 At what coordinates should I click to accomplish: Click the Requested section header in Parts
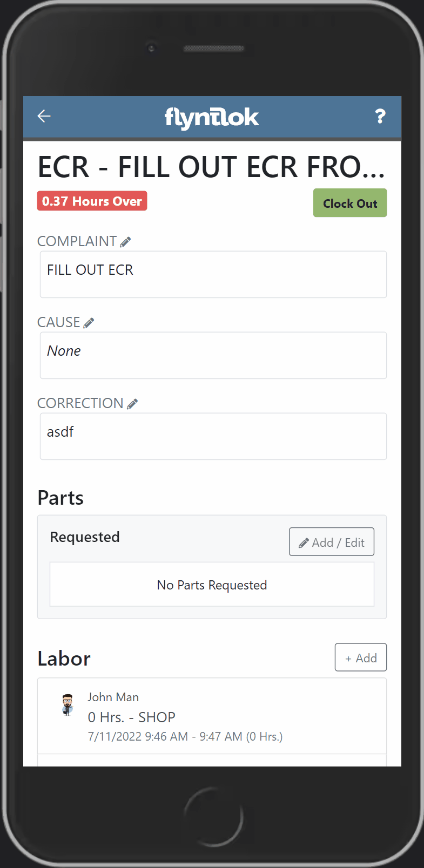point(84,537)
